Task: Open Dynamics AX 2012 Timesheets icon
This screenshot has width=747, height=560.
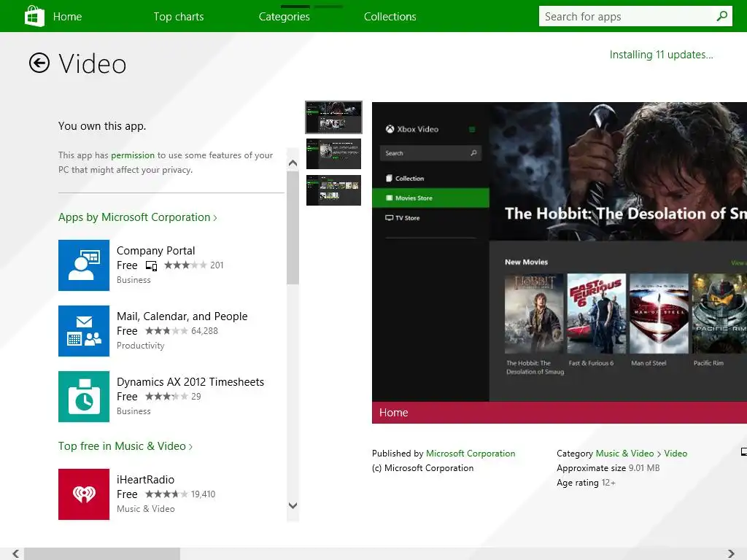Action: [x=84, y=397]
